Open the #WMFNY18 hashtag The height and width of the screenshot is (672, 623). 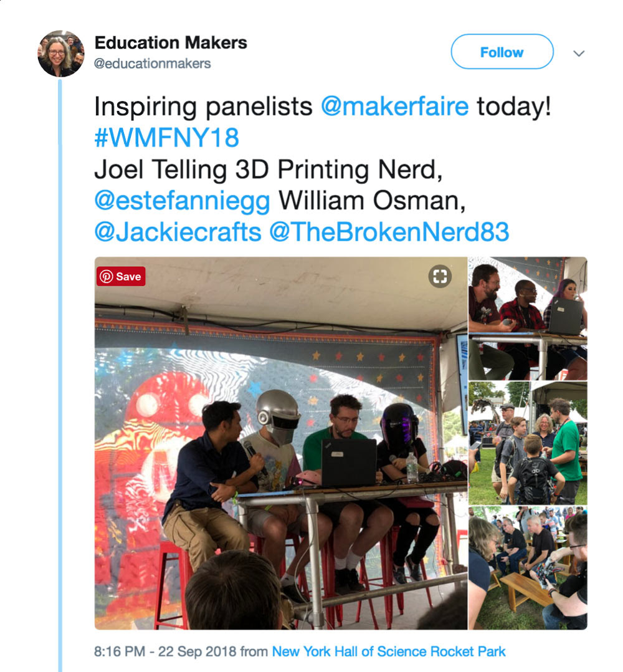(166, 138)
